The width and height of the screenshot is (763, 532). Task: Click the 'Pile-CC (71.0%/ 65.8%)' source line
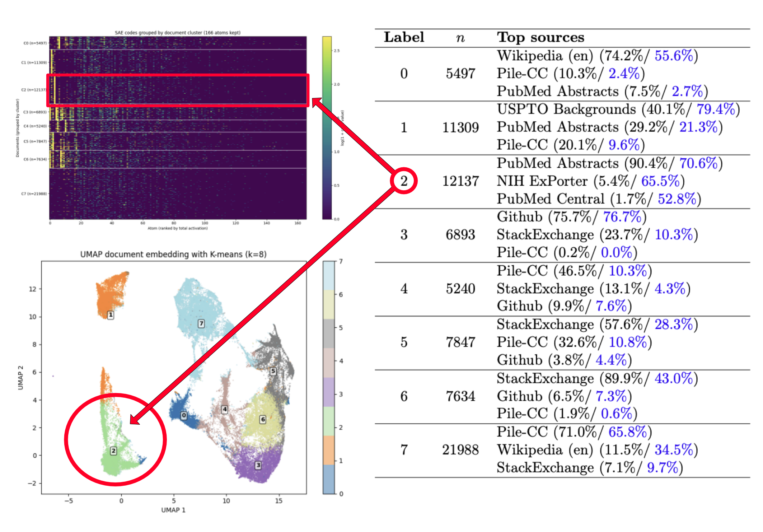[x=575, y=432]
